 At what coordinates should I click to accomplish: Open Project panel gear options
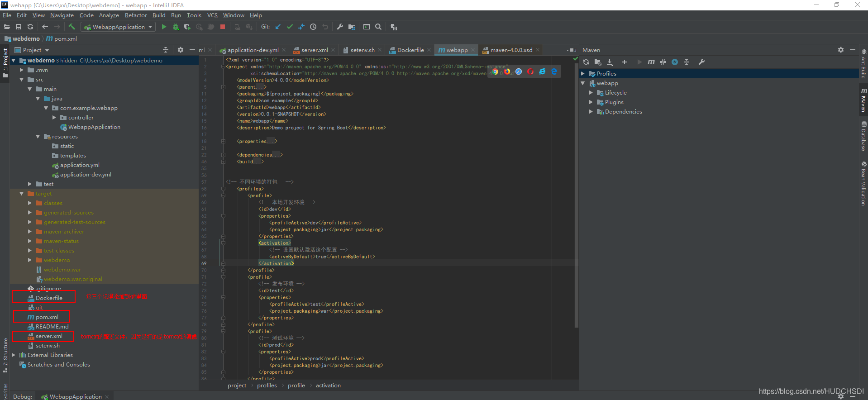pyautogui.click(x=181, y=50)
